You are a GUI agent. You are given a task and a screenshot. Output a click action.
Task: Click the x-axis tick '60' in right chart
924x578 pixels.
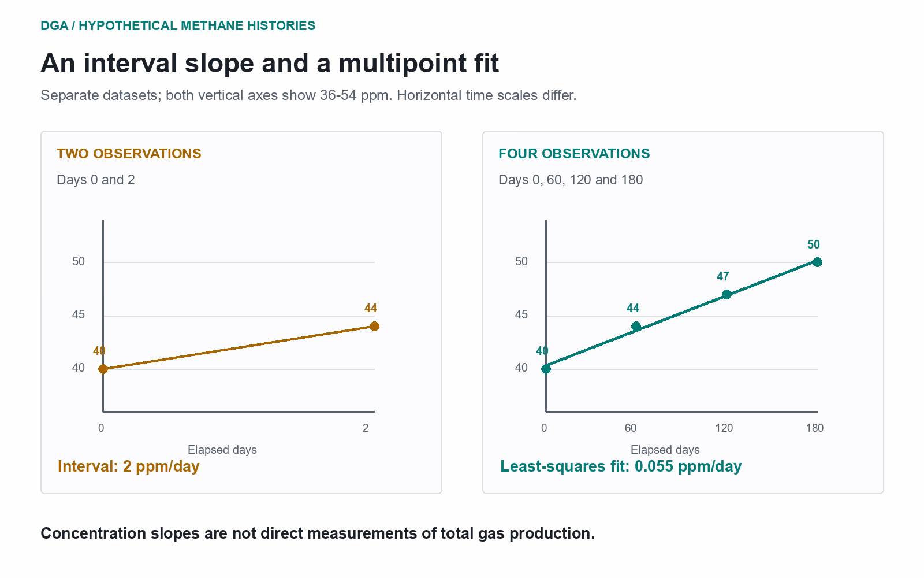[631, 428]
